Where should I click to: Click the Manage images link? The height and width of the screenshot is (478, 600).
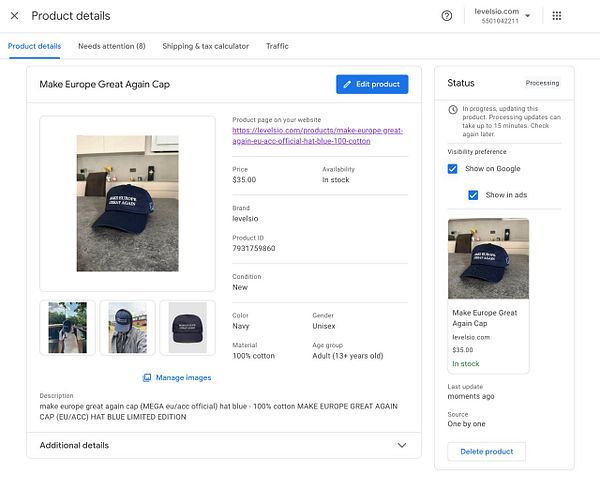click(183, 378)
